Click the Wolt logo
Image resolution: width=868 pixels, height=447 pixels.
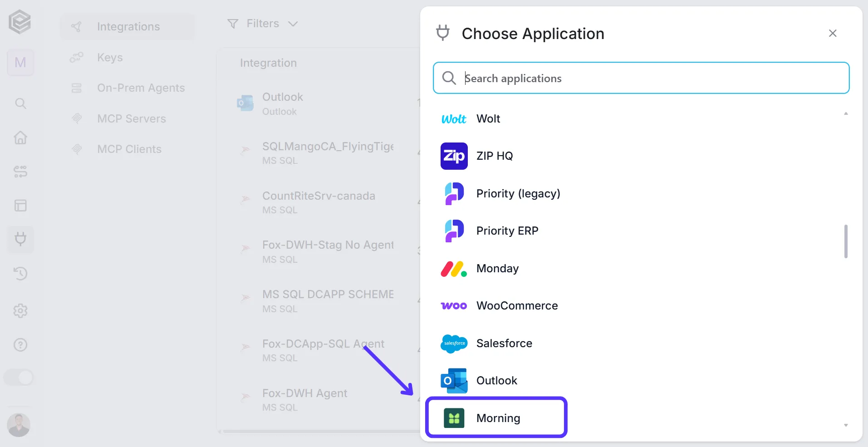454,119
